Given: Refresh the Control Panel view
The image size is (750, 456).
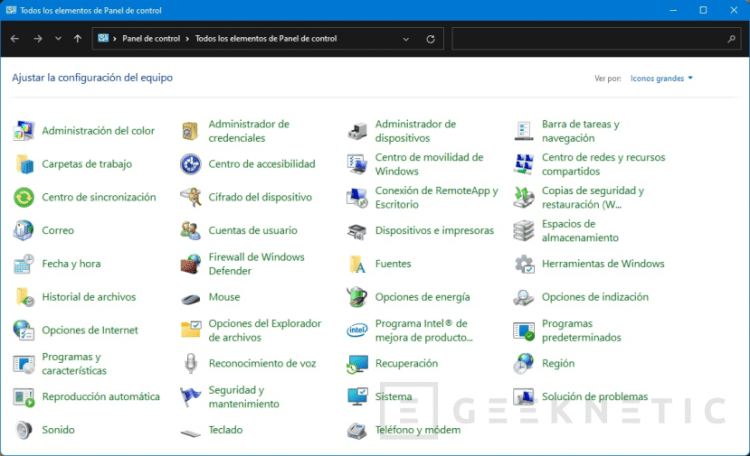Looking at the screenshot, I should point(430,39).
